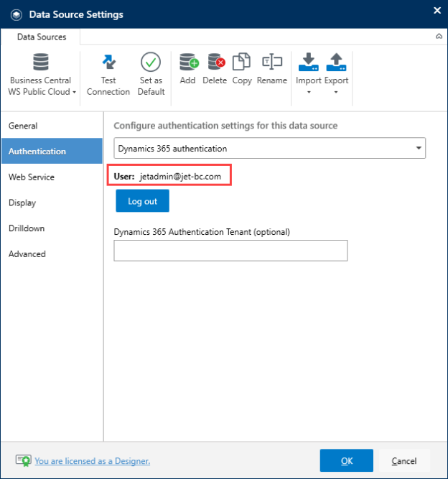
Task: Select the Authentication section
Action: tap(52, 151)
